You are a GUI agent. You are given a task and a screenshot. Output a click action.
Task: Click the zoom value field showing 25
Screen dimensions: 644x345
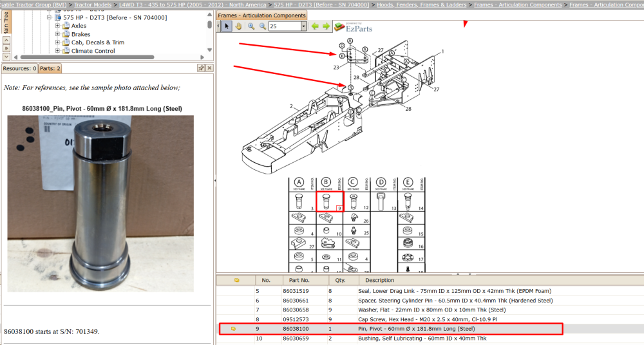(285, 26)
